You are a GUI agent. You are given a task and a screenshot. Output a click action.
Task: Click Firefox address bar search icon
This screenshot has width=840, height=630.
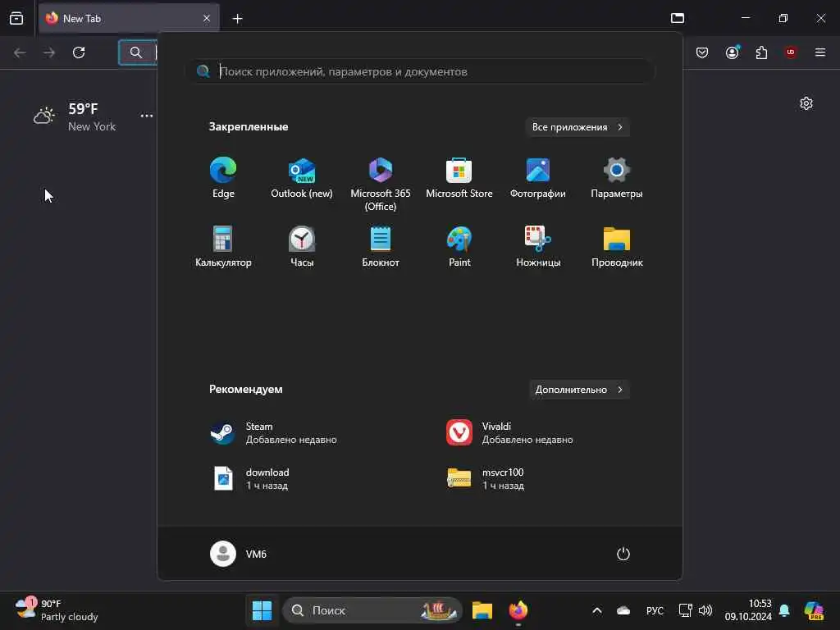(x=136, y=52)
